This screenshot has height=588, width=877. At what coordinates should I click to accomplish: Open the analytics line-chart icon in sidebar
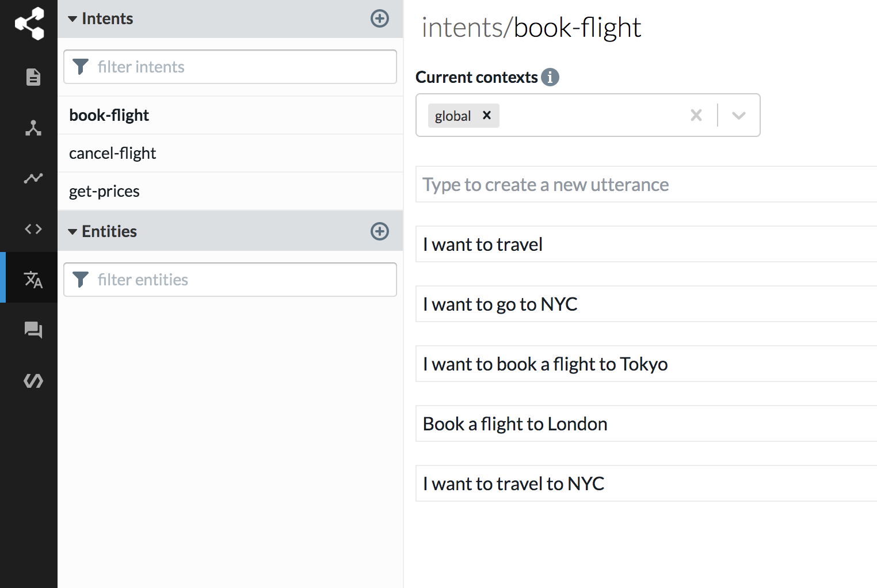[33, 178]
